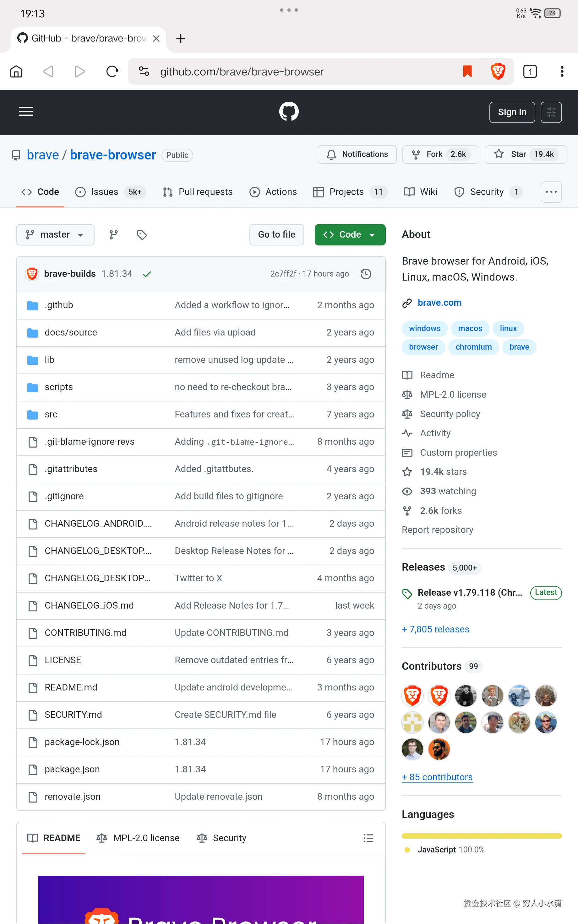This screenshot has height=924, width=578.
Task: Open site settings icon in address bar
Action: 144,71
